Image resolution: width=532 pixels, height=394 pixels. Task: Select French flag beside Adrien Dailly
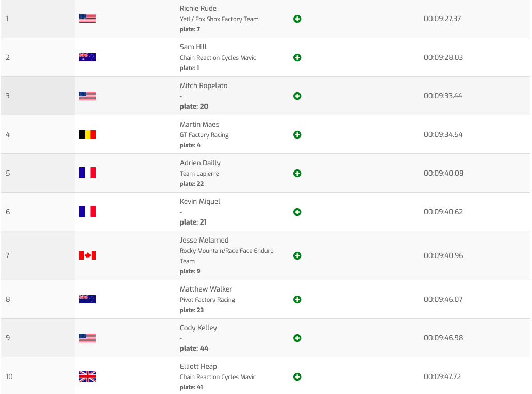[x=88, y=173]
